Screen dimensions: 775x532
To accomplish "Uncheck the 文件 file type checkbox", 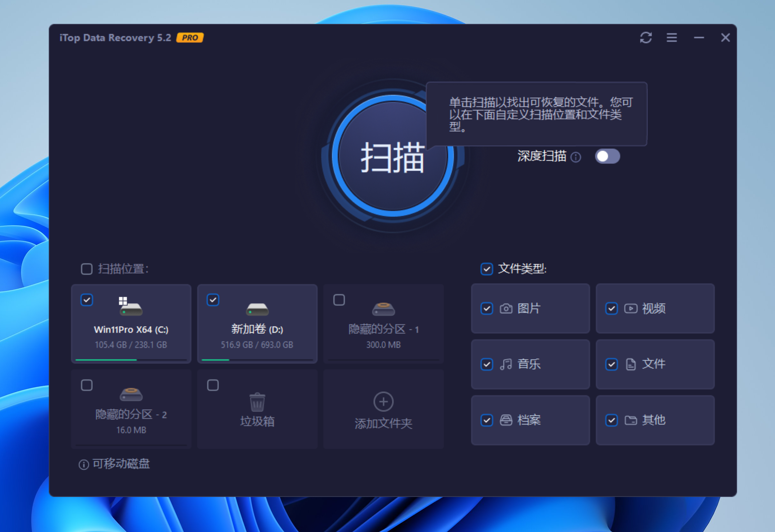I will point(611,364).
